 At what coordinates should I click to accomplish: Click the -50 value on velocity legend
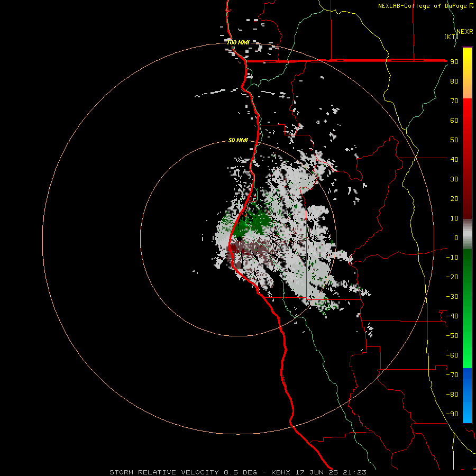pyautogui.click(x=452, y=336)
